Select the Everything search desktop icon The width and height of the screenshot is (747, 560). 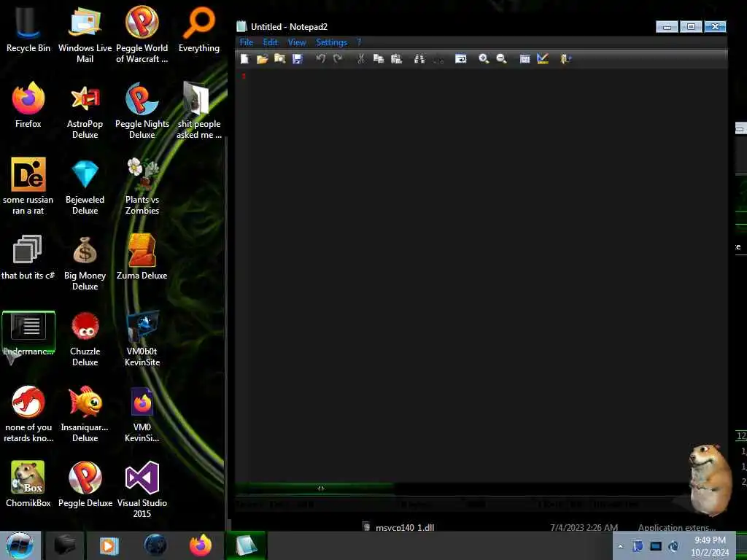199,29
